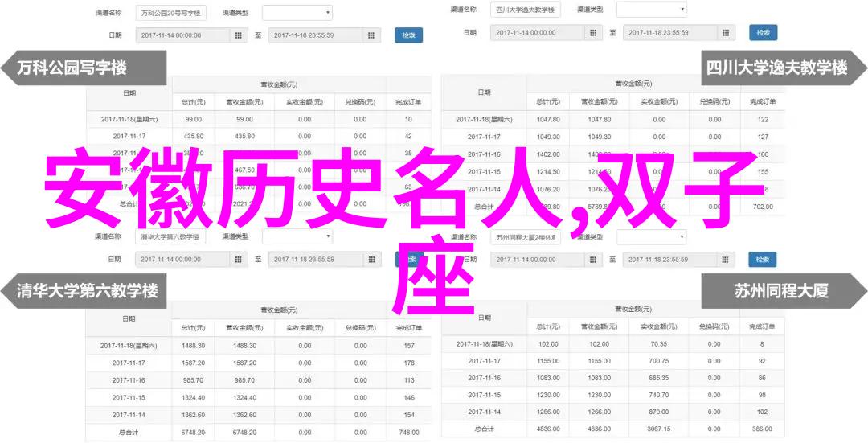
Task: Open start date calendar in 万科公园 panel
Action: click(x=239, y=35)
